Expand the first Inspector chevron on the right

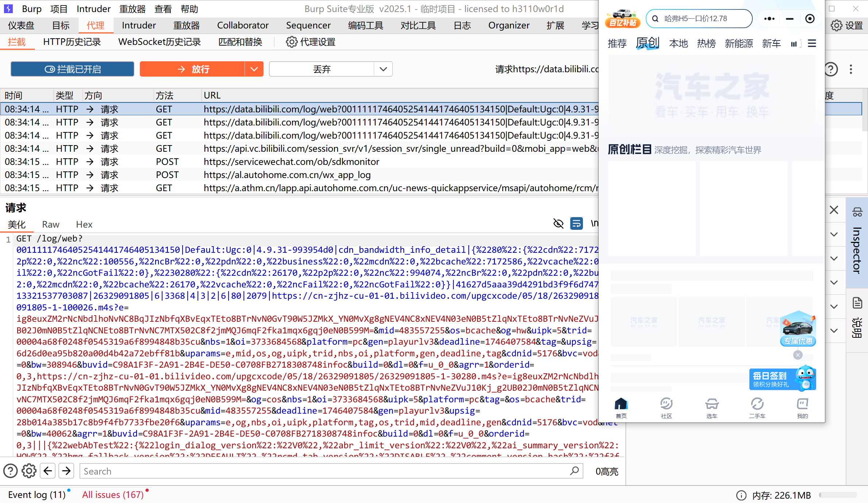tap(834, 234)
